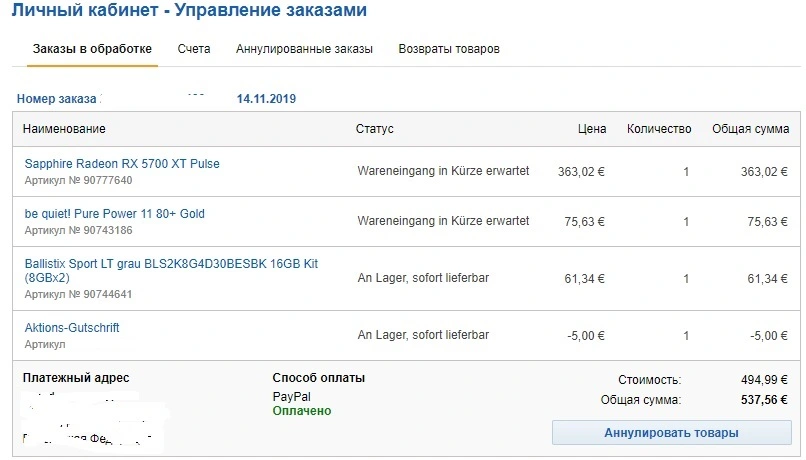Open the Заказы в обработке tab

click(92, 49)
